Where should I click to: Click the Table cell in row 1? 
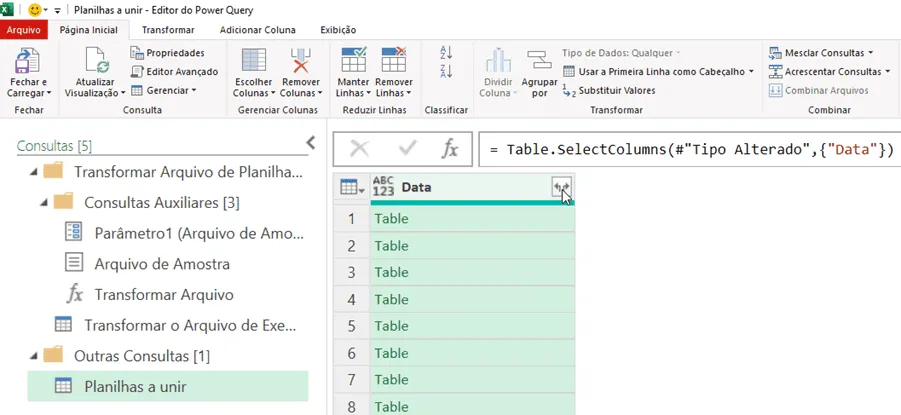[x=472, y=219]
